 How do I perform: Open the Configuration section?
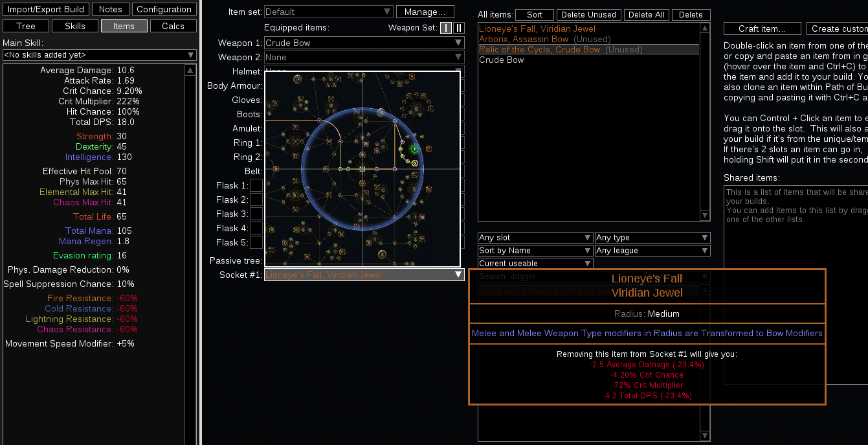point(164,9)
